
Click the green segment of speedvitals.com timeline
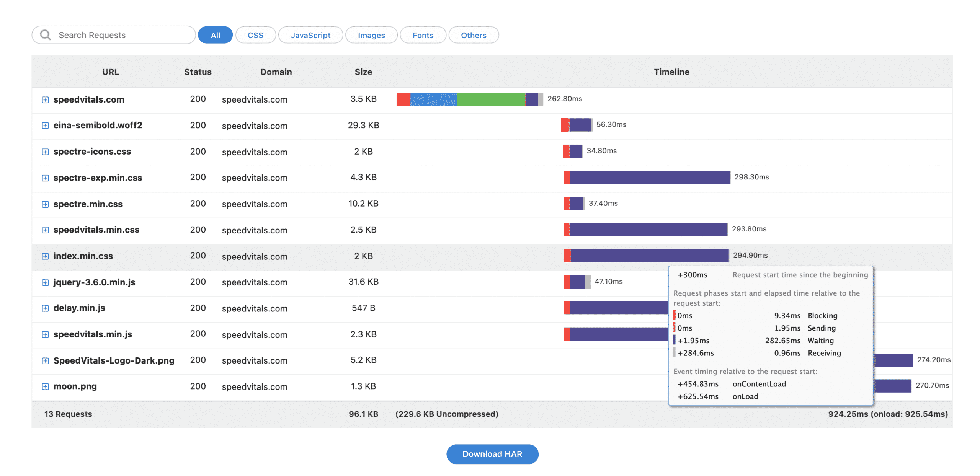491,99
